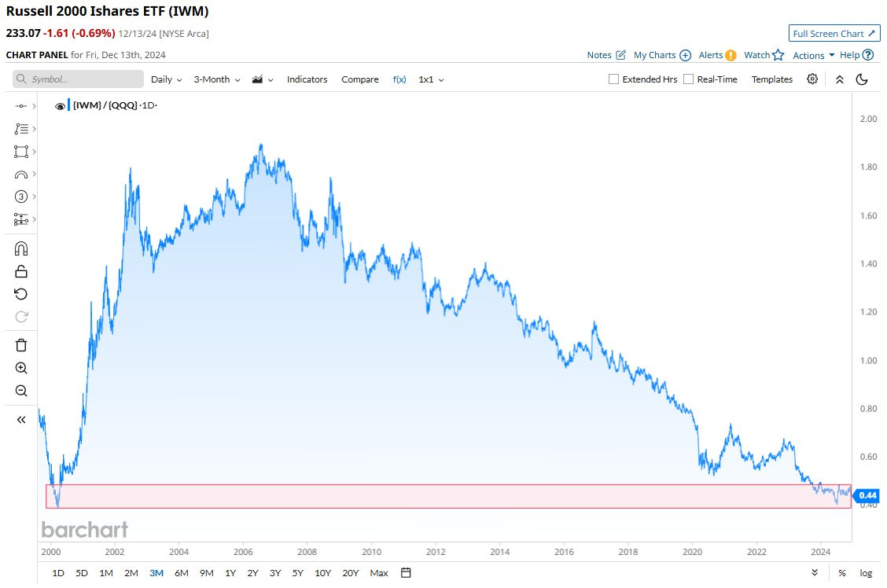The width and height of the screenshot is (887, 588).
Task: Select the trend line drawing tool
Action: [21, 106]
